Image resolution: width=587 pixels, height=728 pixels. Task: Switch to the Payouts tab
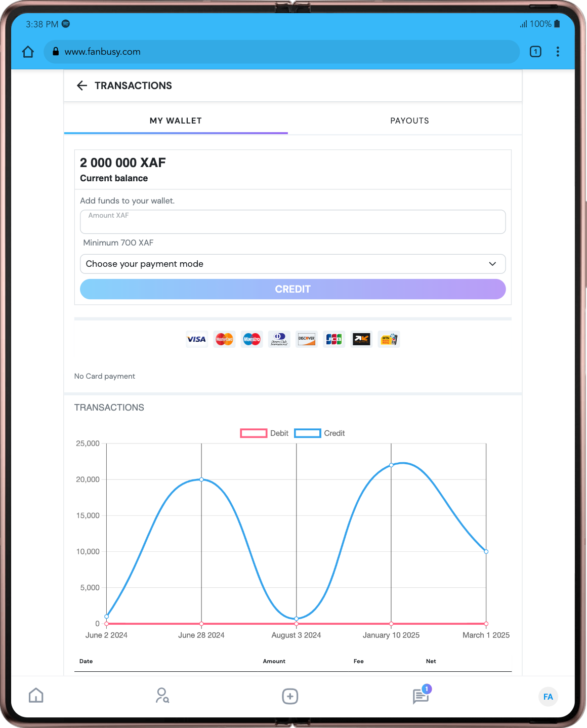409,120
